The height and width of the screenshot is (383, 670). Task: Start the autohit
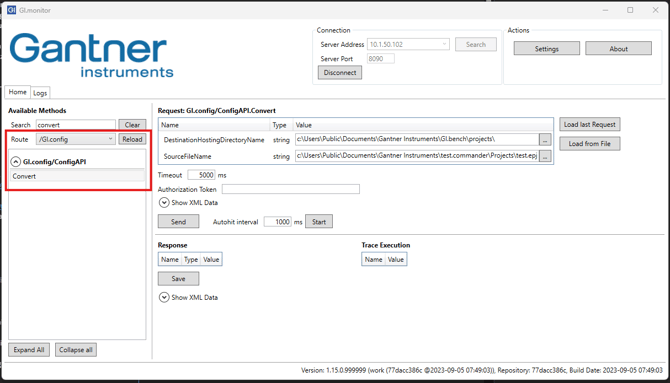click(319, 221)
